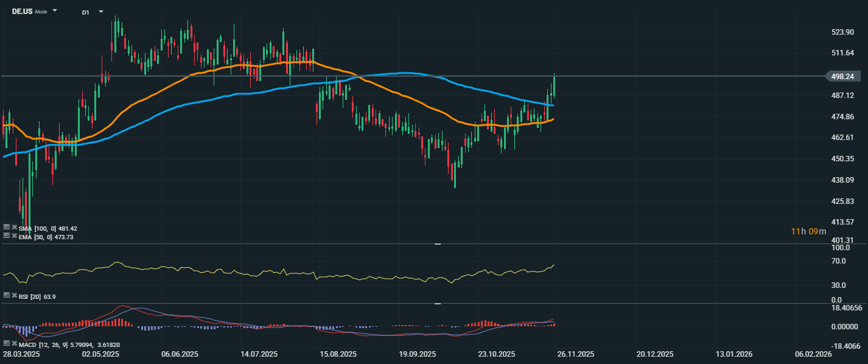The height and width of the screenshot is (364, 868).
Task: Open settings icon for RSI indicator
Action: tap(6, 296)
